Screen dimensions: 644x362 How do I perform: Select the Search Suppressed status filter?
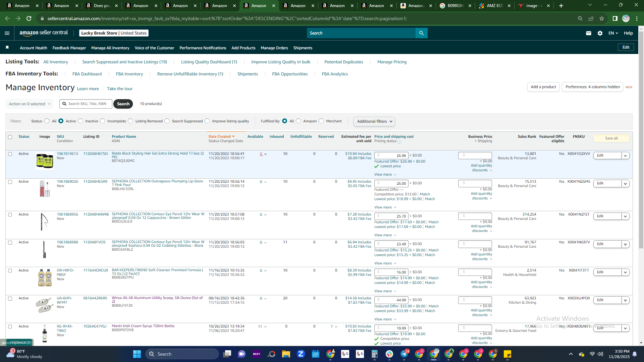coord(167,121)
